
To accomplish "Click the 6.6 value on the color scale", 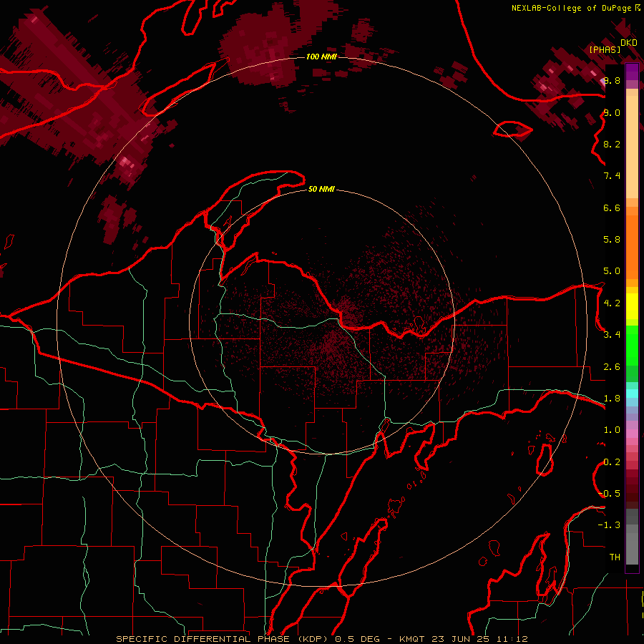I will pos(612,208).
